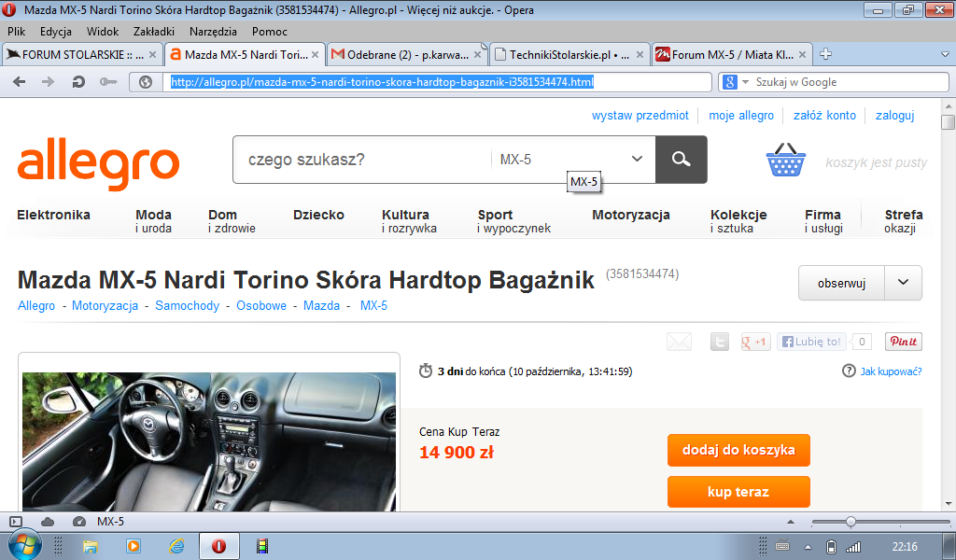Open the Plik menu

(17, 31)
